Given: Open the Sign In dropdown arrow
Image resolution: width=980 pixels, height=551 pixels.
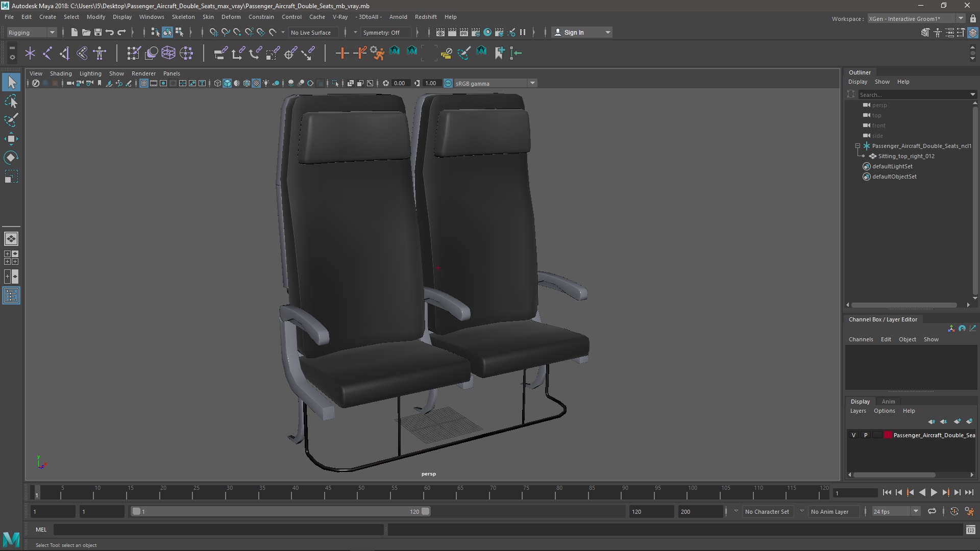Looking at the screenshot, I should click(x=607, y=32).
